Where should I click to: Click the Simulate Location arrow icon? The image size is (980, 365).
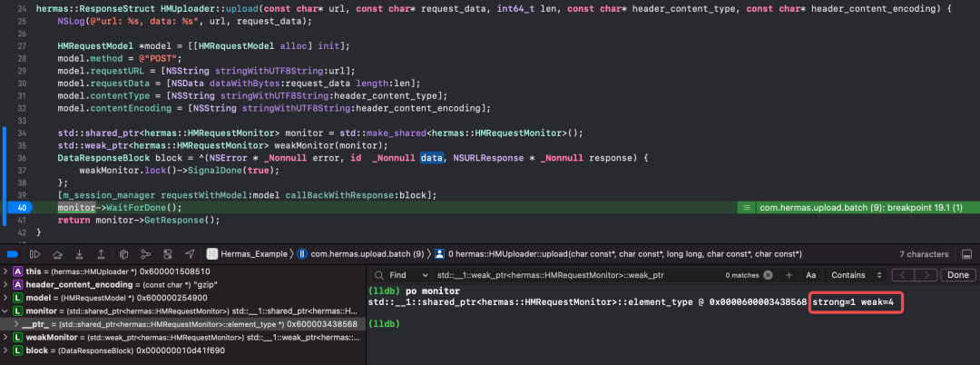[x=189, y=254]
